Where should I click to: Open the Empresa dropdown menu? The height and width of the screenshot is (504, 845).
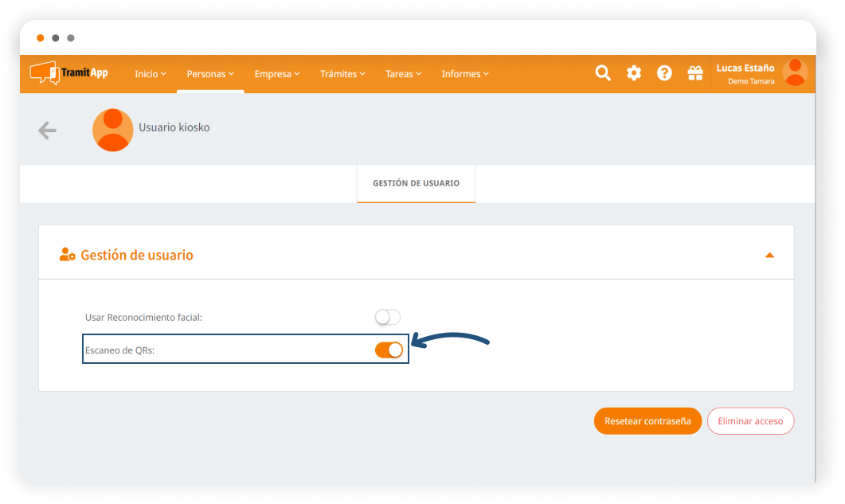[276, 74]
